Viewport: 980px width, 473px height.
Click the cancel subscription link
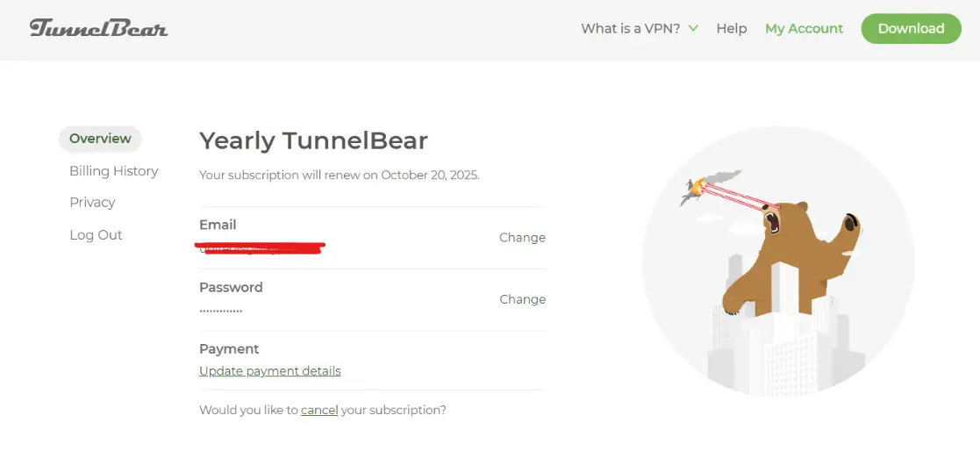(319, 410)
